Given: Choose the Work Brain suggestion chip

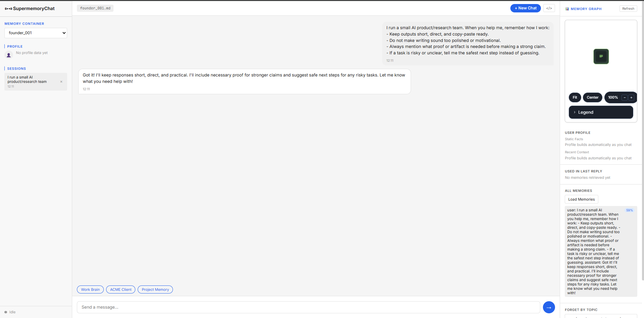Looking at the screenshot, I should point(90,289).
